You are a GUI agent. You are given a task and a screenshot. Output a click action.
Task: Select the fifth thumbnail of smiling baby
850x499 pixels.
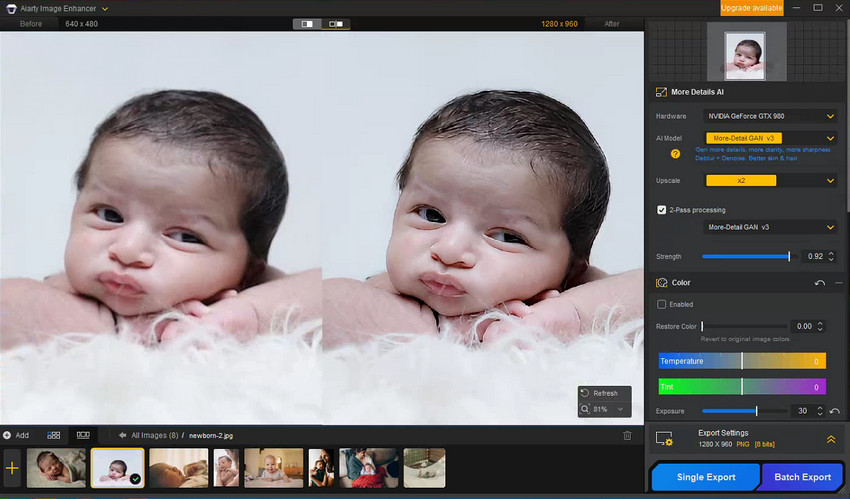tap(274, 468)
